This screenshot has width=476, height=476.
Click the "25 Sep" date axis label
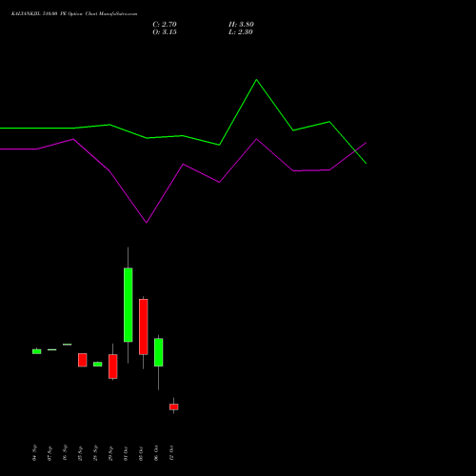pyautogui.click(x=80, y=453)
